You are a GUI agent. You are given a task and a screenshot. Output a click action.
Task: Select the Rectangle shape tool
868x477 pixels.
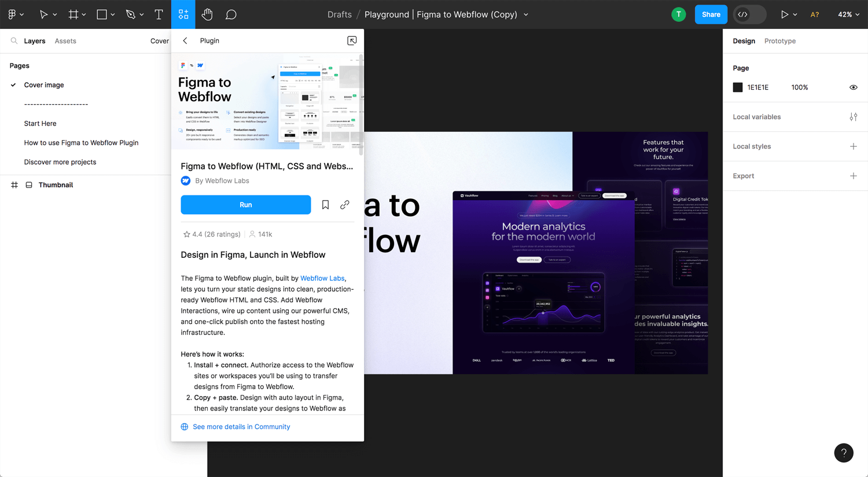tap(102, 14)
